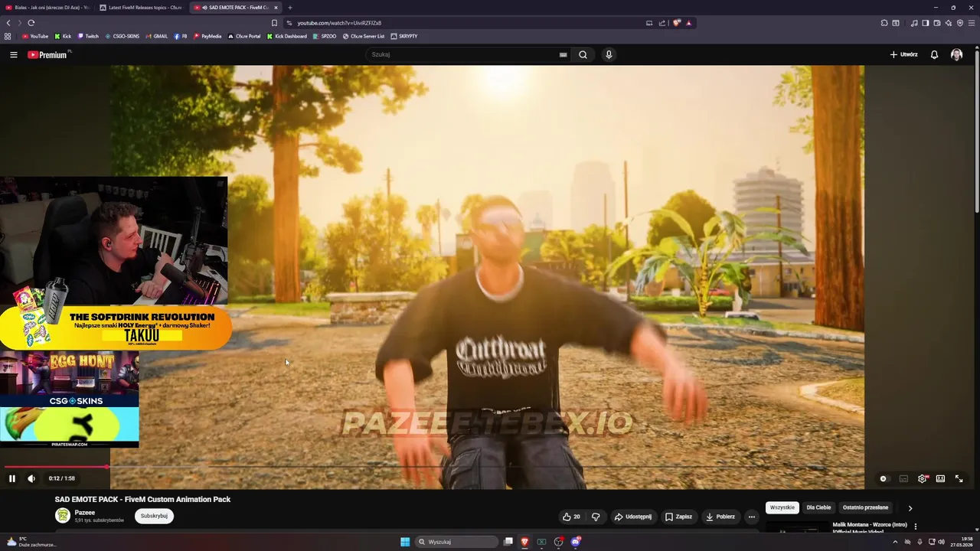This screenshot has width=980, height=551.
Task: Open the CSGO-SKINS bookmark
Action: (122, 36)
